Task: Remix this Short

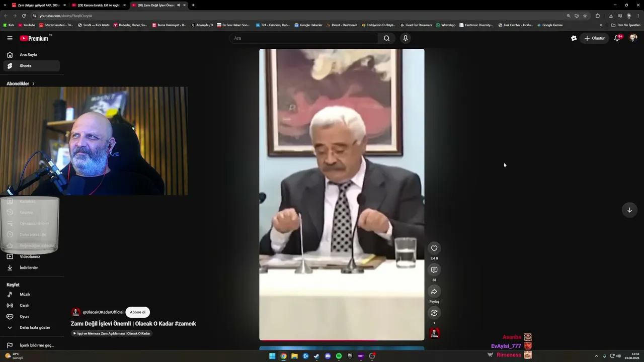Action: tap(434, 313)
